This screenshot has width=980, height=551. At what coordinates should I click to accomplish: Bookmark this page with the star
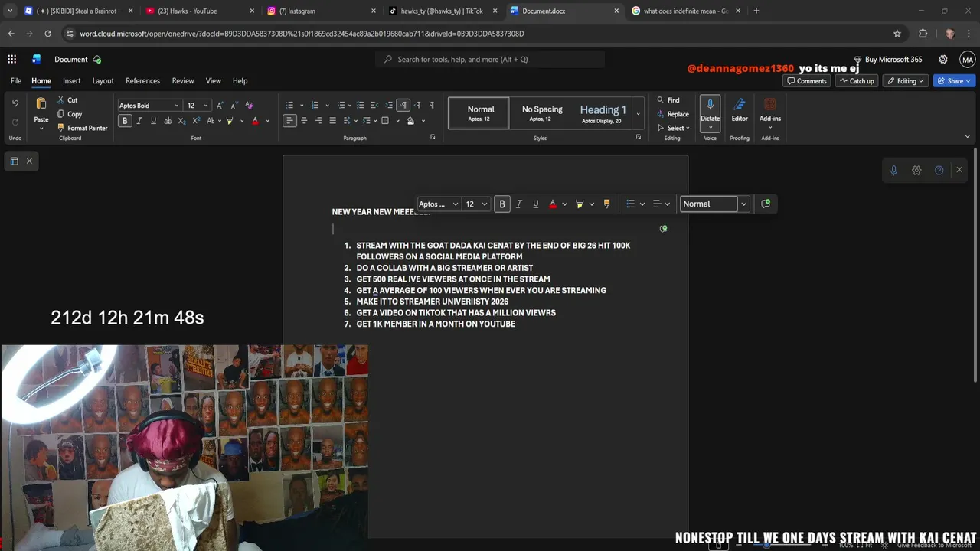897,34
